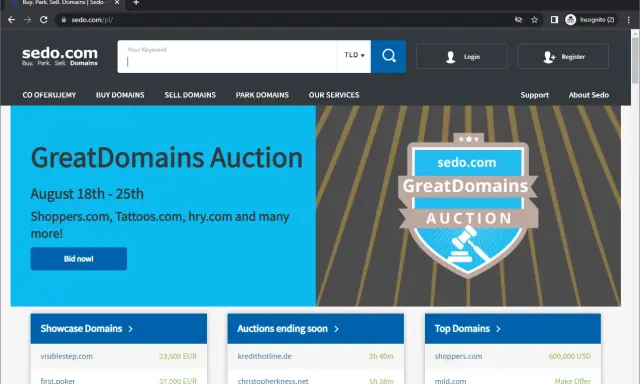
Task: Open visiblestep.com listing
Action: pyautogui.click(x=67, y=356)
